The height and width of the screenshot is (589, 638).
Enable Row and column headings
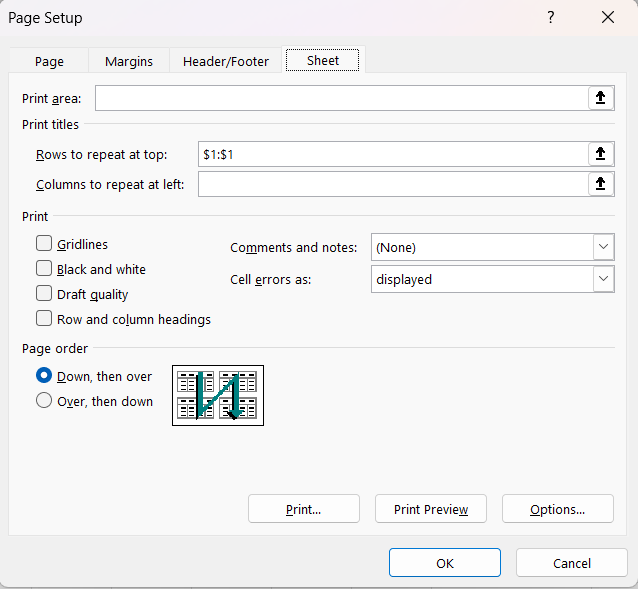[44, 319]
